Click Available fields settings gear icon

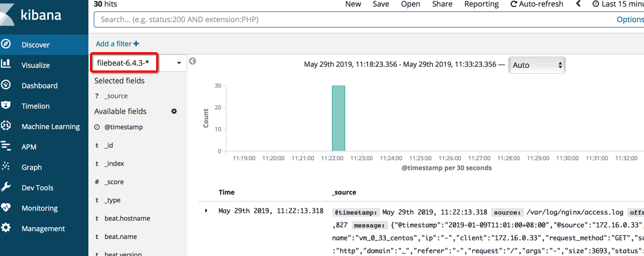tap(174, 111)
